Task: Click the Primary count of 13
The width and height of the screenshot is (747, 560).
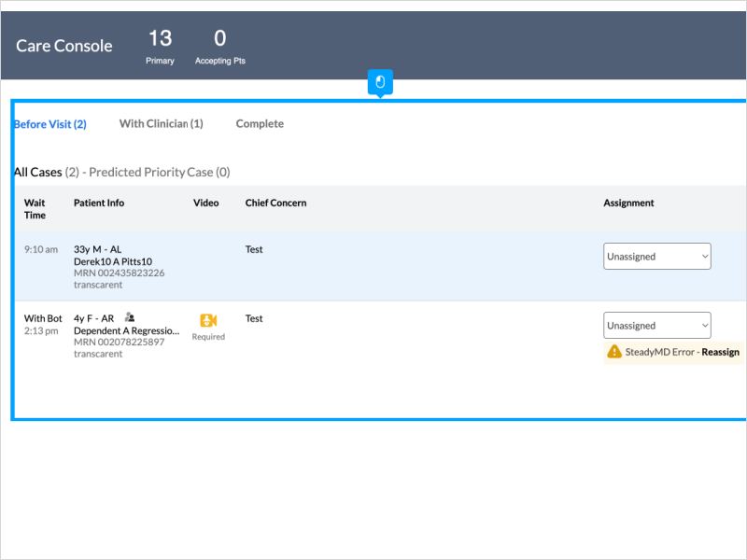Action: [160, 39]
